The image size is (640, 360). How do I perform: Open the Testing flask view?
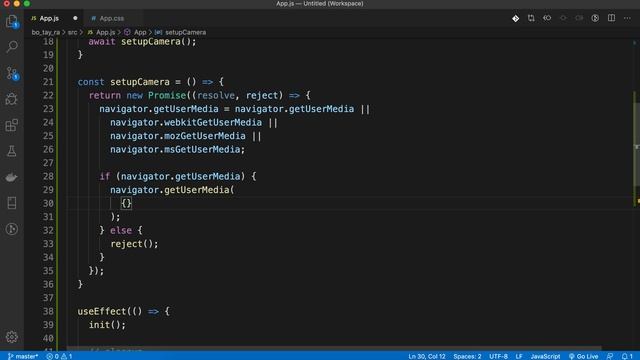point(12,151)
